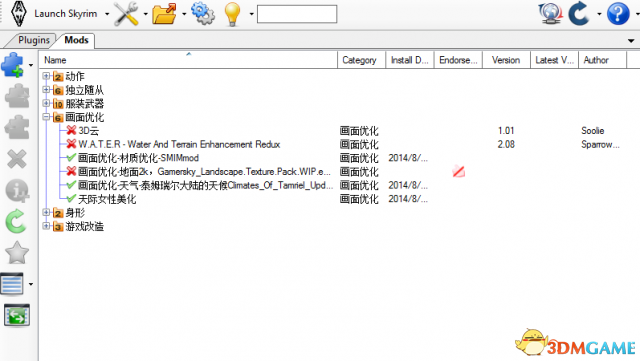Toggle the green check on SMIMmod

click(x=71, y=157)
